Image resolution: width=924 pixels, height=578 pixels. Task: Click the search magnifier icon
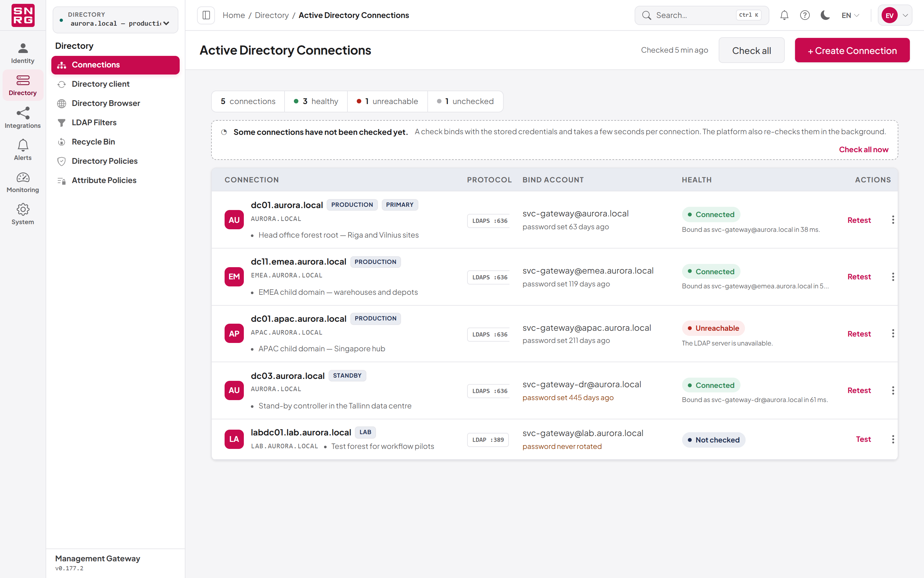pos(646,15)
